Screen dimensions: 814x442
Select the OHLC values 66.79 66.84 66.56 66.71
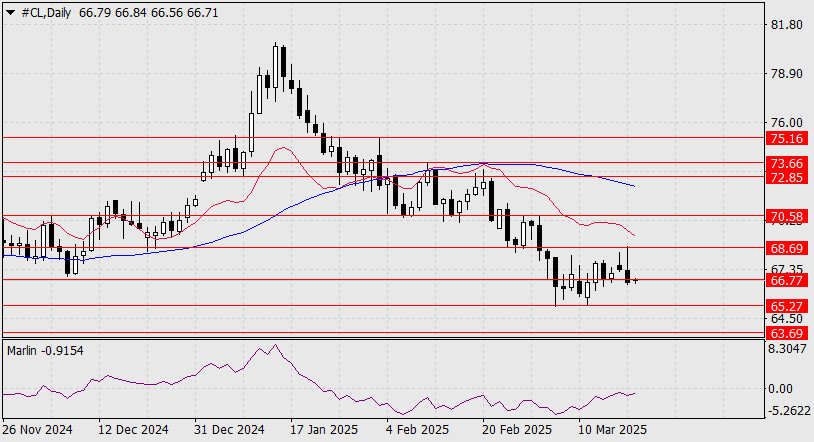(148, 13)
